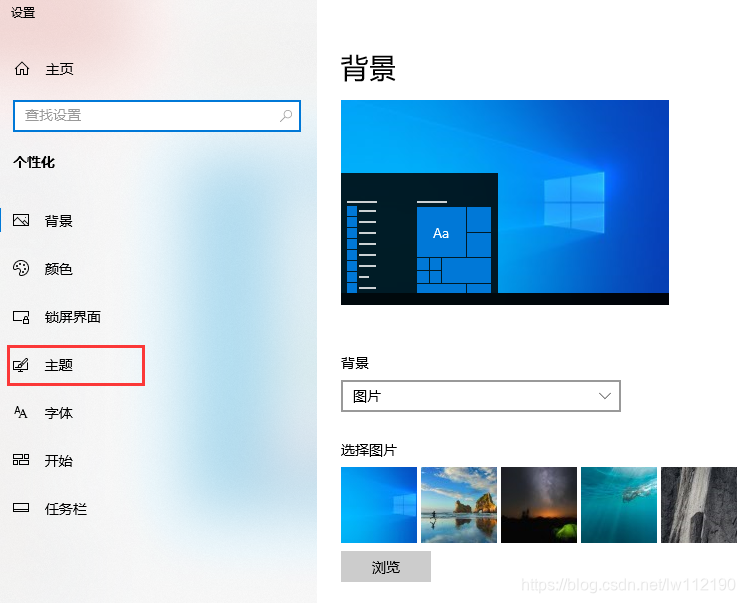Click the home icon beside 主页
Viewport: 745px width, 603px height.
pos(22,69)
